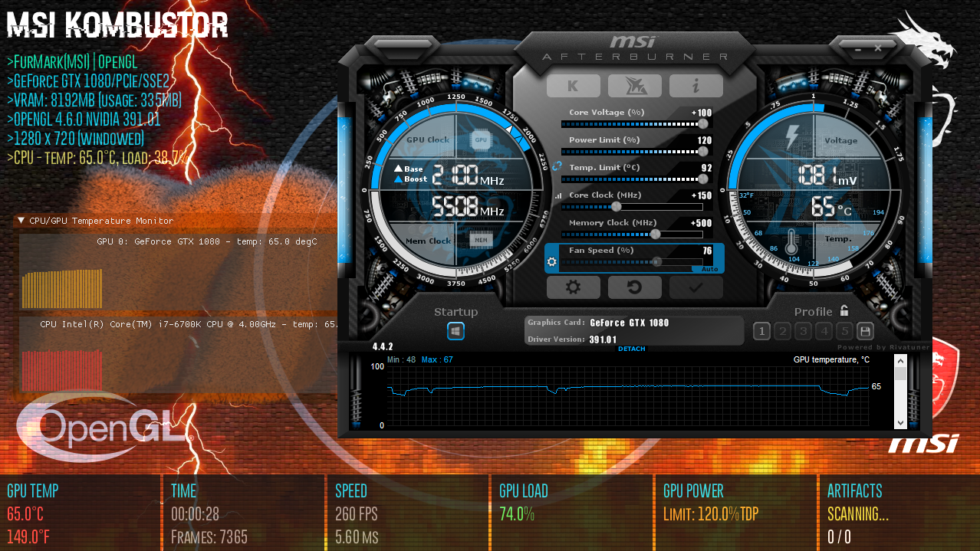The width and height of the screenshot is (980, 551).
Task: Click the Min : 48 label on graph
Action: (x=401, y=359)
